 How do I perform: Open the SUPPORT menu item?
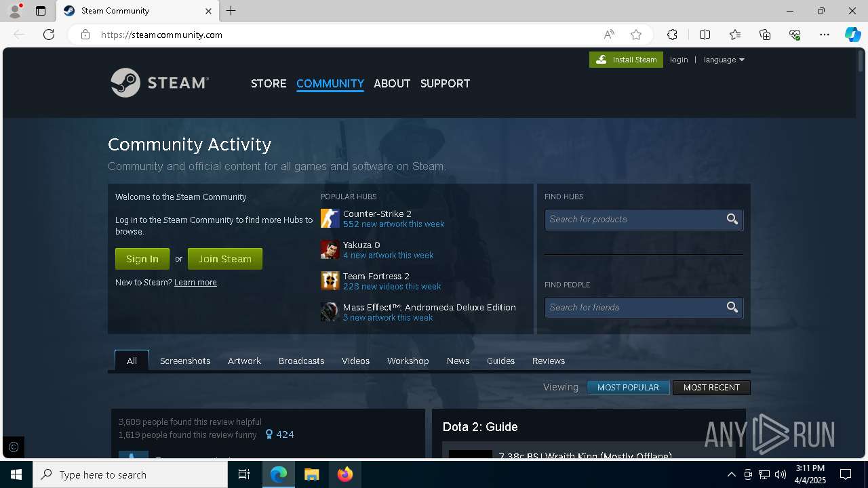445,83
